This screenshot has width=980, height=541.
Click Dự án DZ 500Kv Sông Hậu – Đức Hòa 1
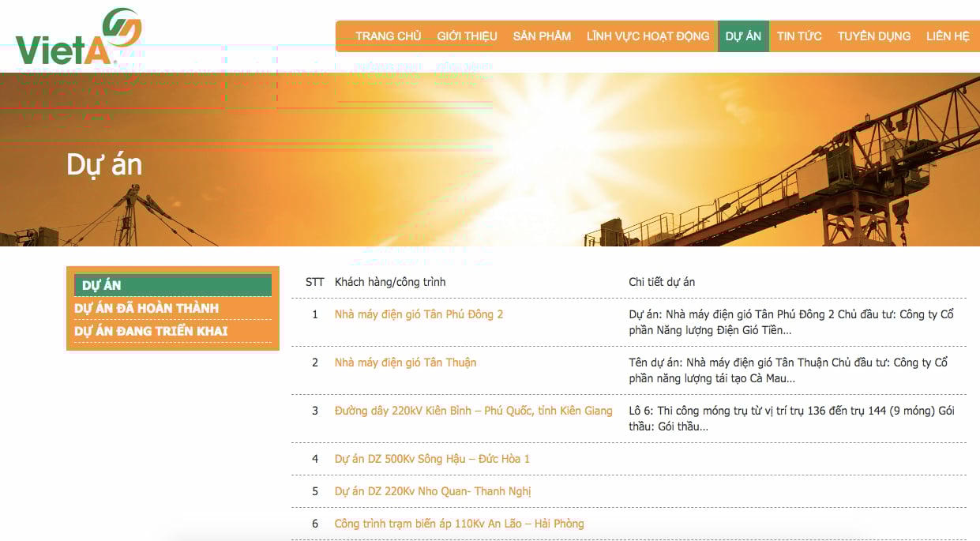432,459
